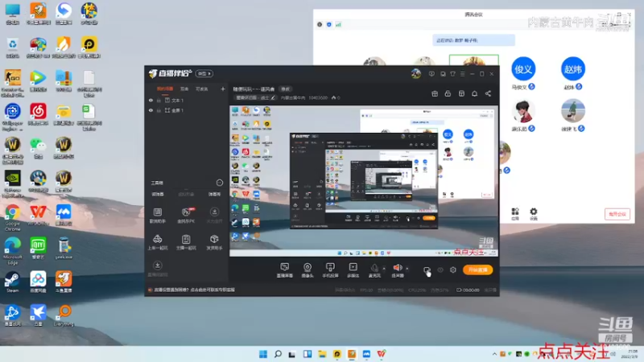Expand the system tray hidden icons chevron
The height and width of the screenshot is (362, 644).
(x=494, y=354)
